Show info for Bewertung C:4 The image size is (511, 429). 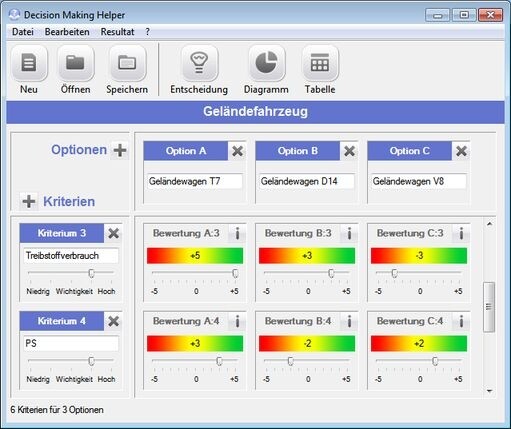pyautogui.click(x=461, y=321)
